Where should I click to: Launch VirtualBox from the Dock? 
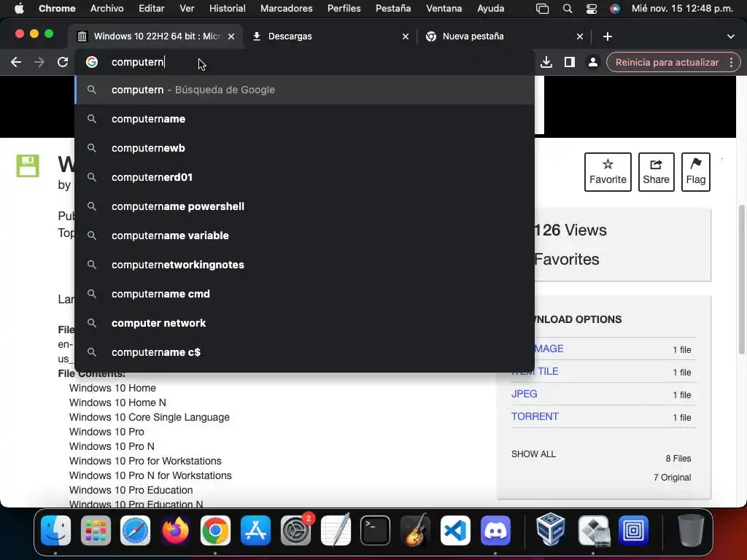pos(550,530)
